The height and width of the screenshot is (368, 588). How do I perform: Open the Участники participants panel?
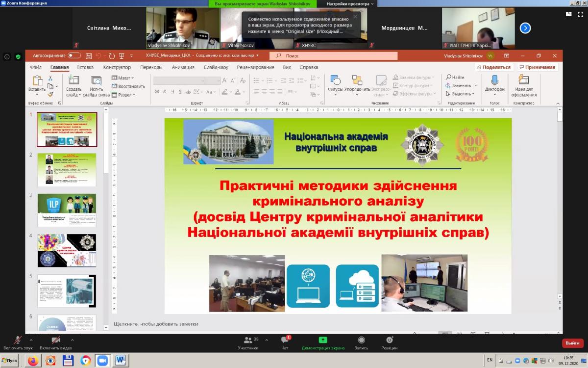(x=248, y=343)
